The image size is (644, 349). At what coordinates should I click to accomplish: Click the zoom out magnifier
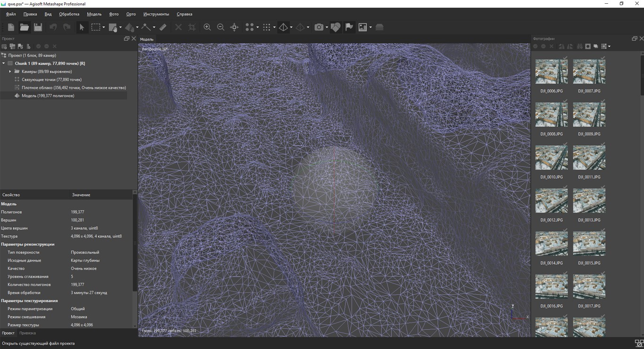tap(220, 27)
